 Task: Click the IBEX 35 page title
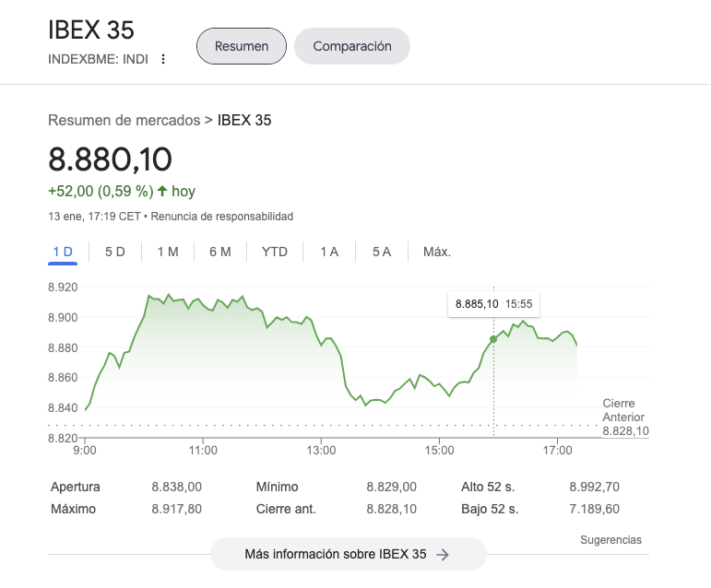click(91, 30)
